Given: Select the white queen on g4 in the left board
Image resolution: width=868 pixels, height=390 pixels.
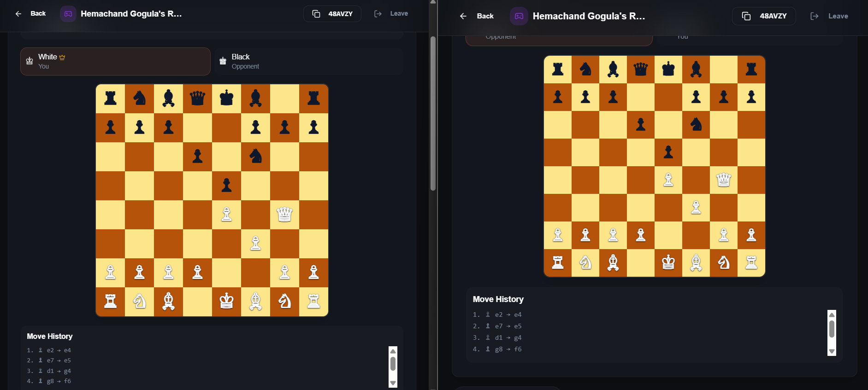Looking at the screenshot, I should coord(284,214).
